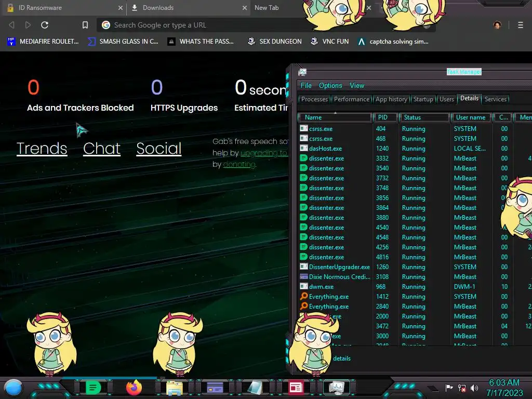Open the red news app taskbar icon
This screenshot has width=532, height=399.
pyautogui.click(x=296, y=388)
